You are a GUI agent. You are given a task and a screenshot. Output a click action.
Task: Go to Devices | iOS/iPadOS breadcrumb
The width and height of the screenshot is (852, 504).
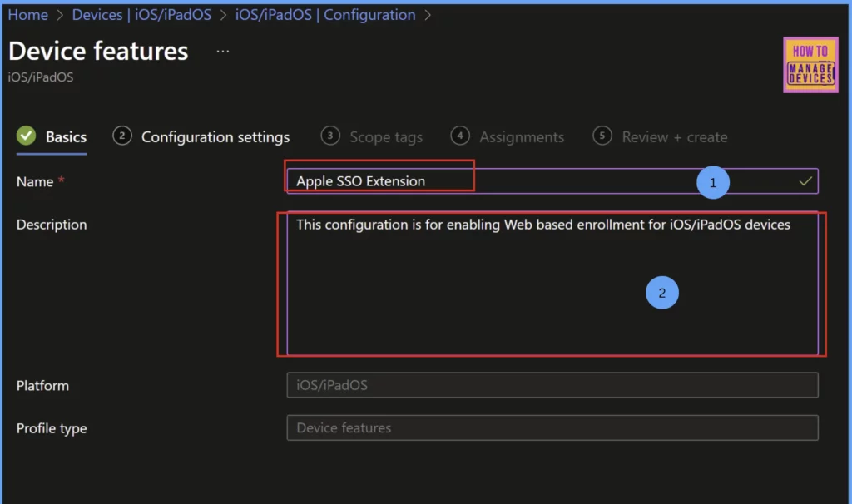pyautogui.click(x=141, y=15)
